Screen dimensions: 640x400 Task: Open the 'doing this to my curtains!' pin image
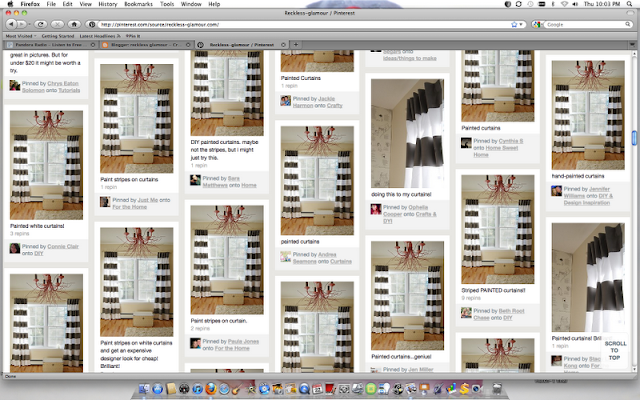(407, 133)
